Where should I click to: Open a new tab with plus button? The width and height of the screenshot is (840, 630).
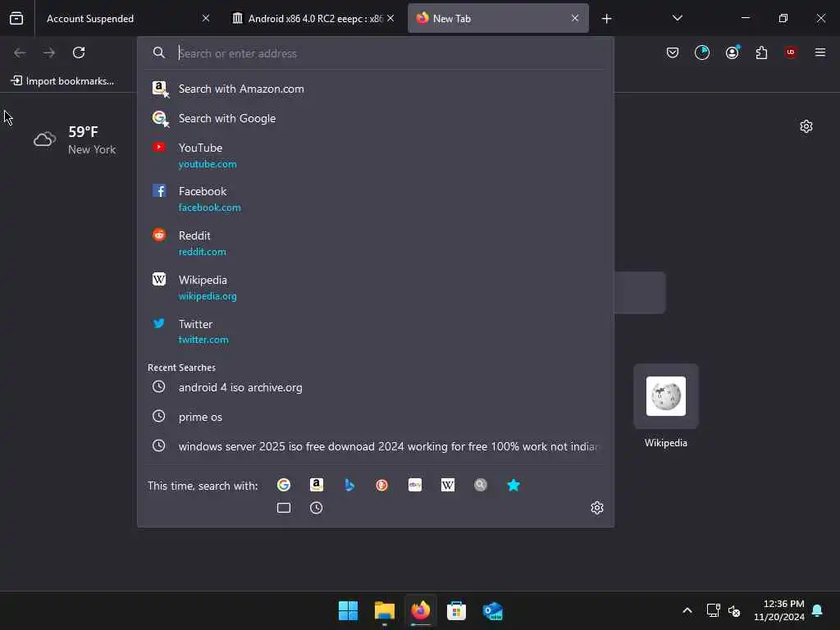click(606, 19)
